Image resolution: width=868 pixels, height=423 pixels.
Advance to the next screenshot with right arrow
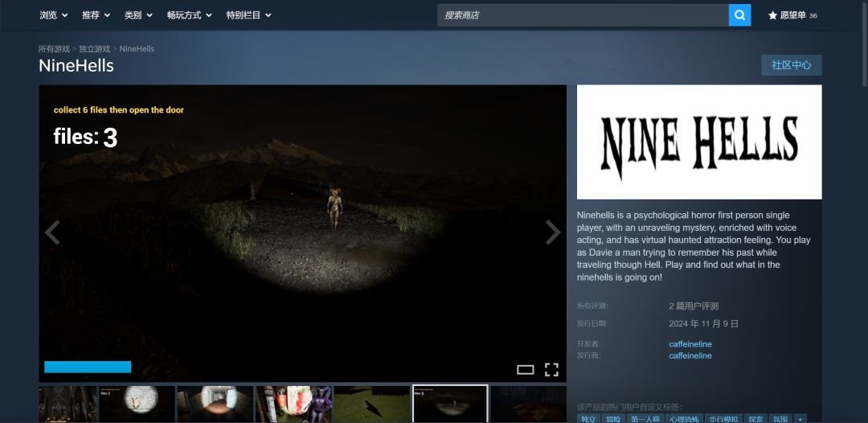[x=552, y=232]
